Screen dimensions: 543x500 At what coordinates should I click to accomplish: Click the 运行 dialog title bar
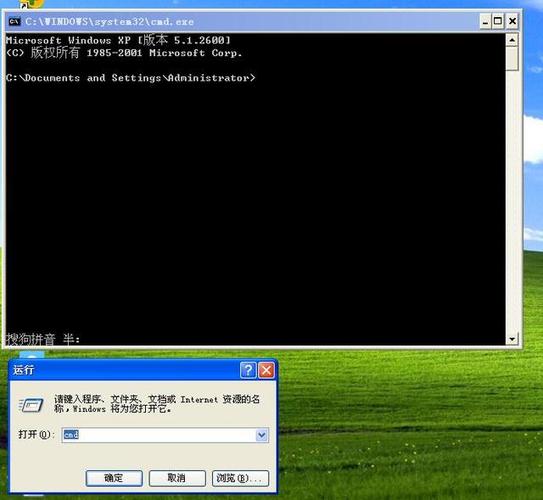(125, 370)
